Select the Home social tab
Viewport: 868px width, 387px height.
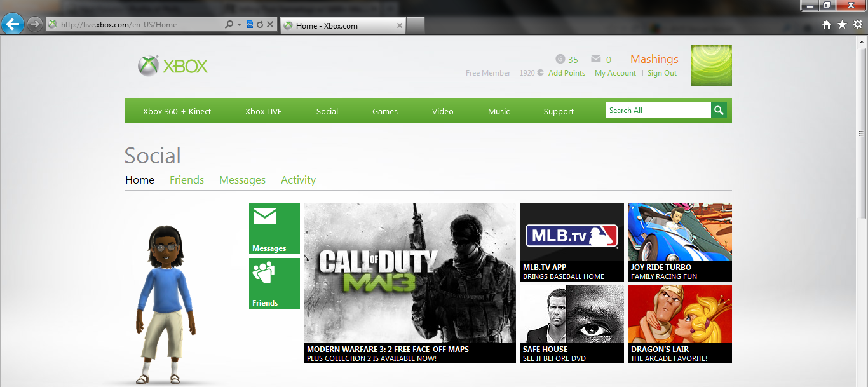tap(140, 180)
